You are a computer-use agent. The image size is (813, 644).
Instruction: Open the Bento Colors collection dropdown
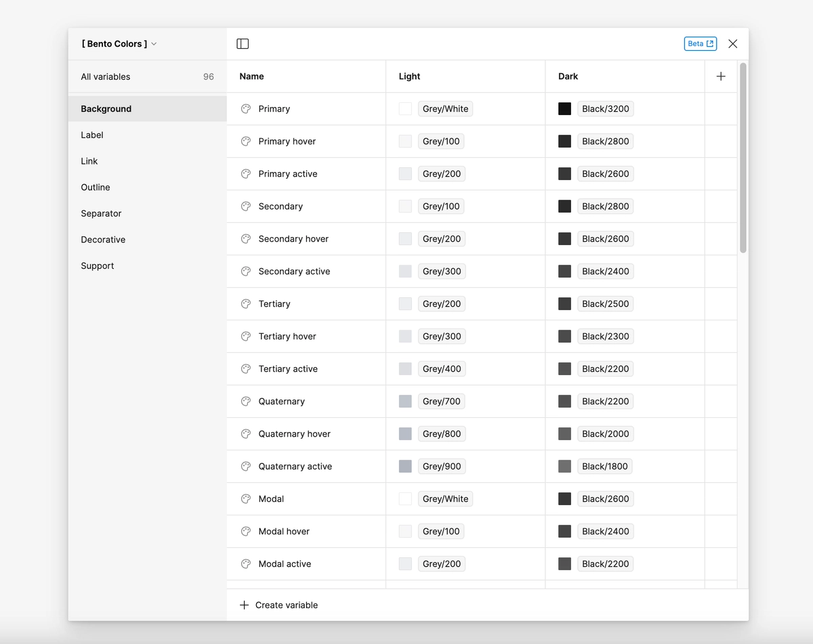point(118,43)
